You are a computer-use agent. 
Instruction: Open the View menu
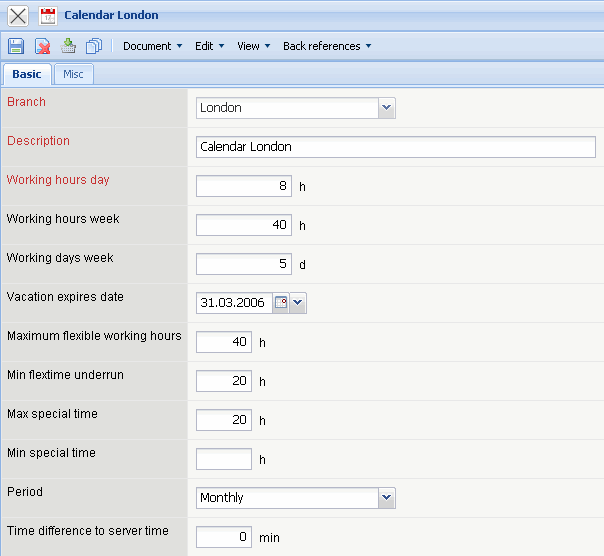pyautogui.click(x=253, y=46)
